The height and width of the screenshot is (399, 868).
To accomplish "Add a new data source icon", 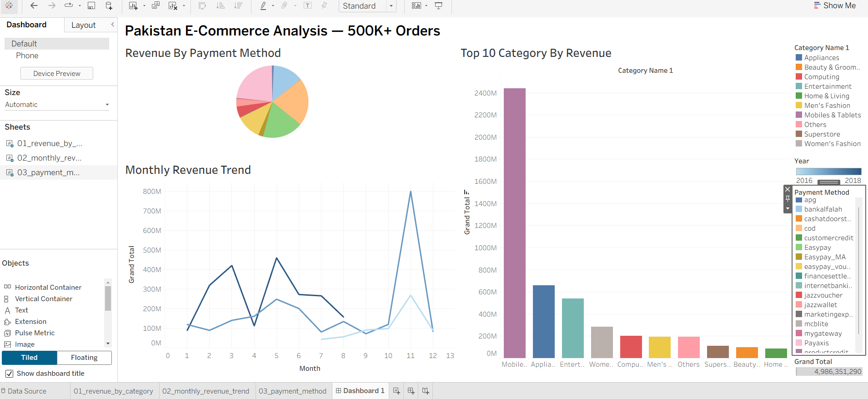I will [x=109, y=5].
